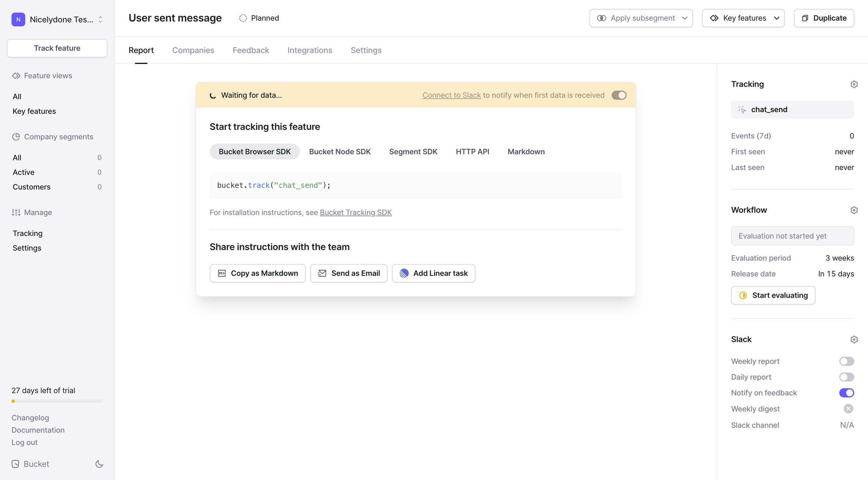Switch to the Feedback tab
Image resolution: width=868 pixels, height=480 pixels.
point(251,50)
